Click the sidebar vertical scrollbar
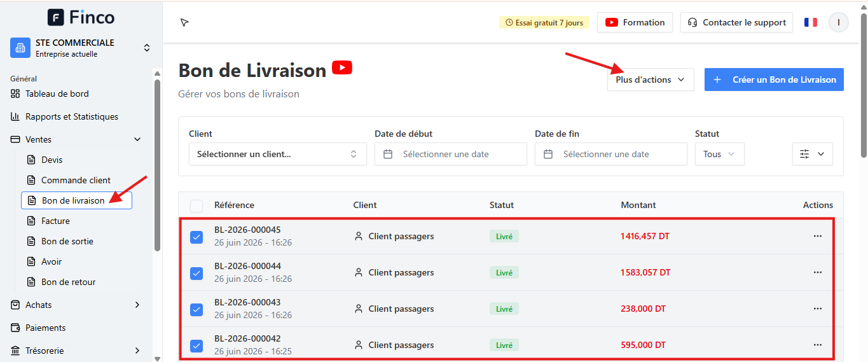Image resolution: width=868 pixels, height=362 pixels. (157, 165)
